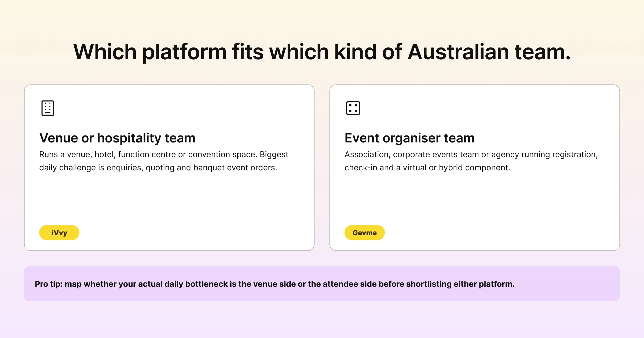Screen dimensions: 644x338
Task: Select the iVvy yellow badge
Action: (x=59, y=233)
